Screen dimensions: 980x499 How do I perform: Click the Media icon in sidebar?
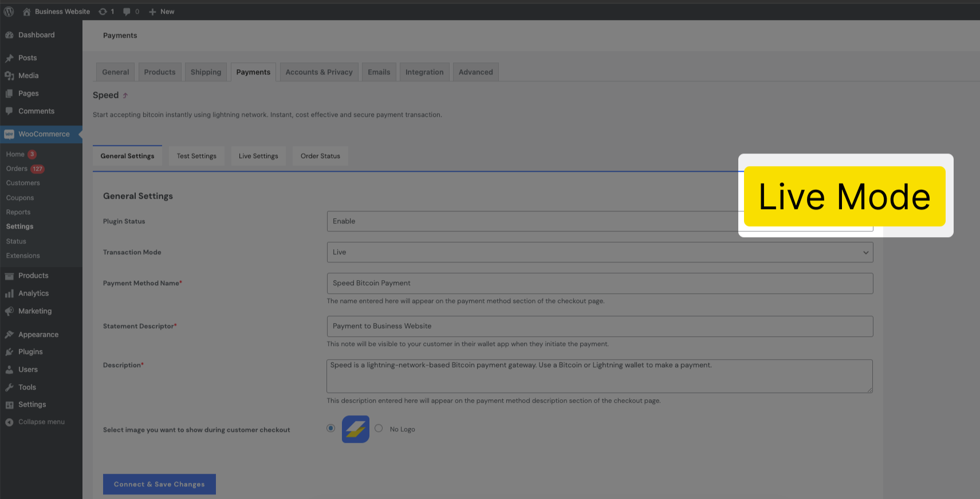tap(9, 76)
